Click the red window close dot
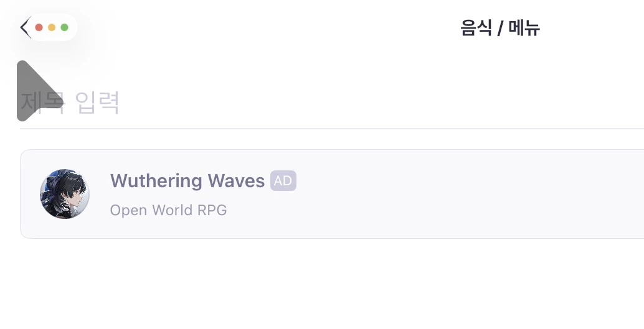Viewport: 644px width, 329px height. pyautogui.click(x=39, y=27)
